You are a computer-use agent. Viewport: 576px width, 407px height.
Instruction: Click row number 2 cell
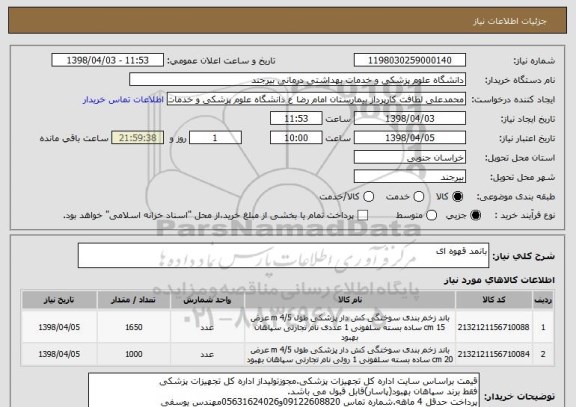coord(543,354)
